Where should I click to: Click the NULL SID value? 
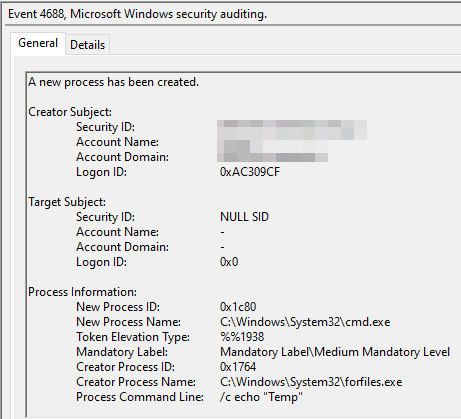pyautogui.click(x=244, y=217)
